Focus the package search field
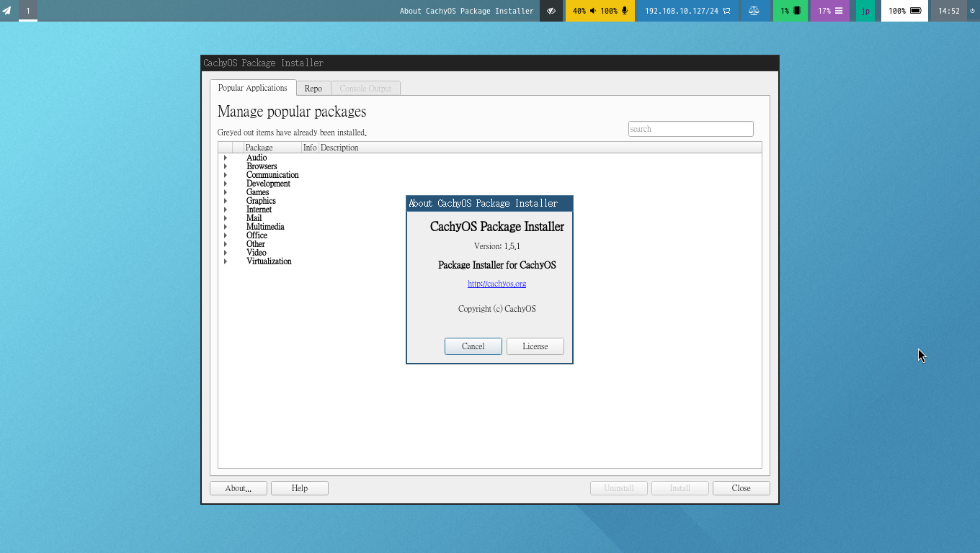Screen dimensions: 980x553 691,129
